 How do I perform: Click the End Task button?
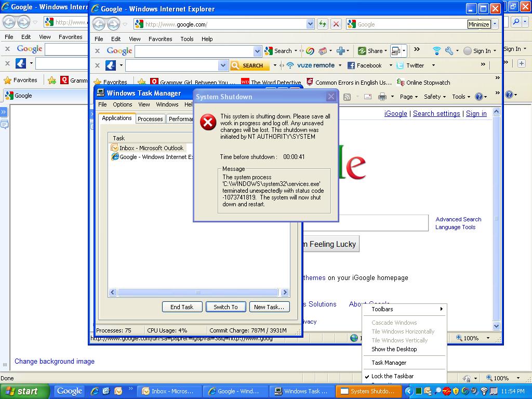[x=182, y=307]
